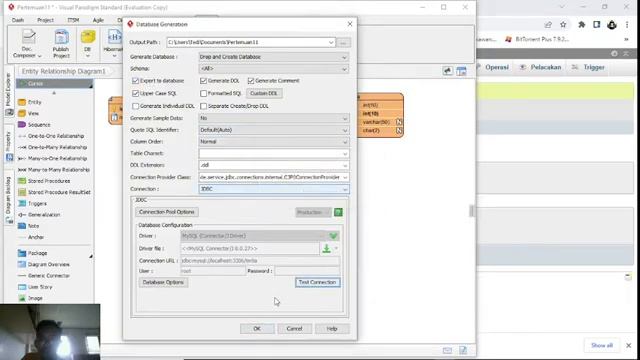Viewport: 640px width, 360px height.
Task: Toggle Generate Comment checkbox
Action: [251, 81]
